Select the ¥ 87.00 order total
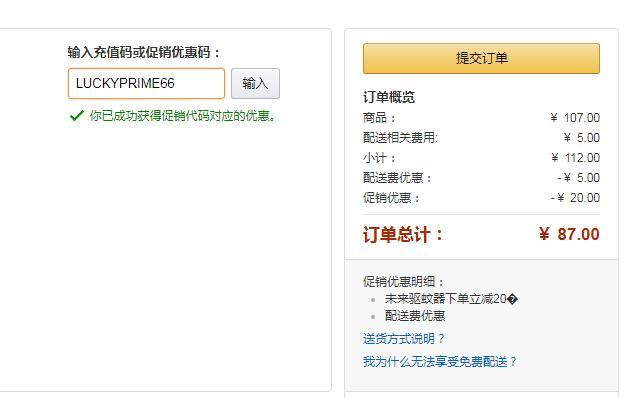Screen dimensions: 633x398 coord(569,234)
